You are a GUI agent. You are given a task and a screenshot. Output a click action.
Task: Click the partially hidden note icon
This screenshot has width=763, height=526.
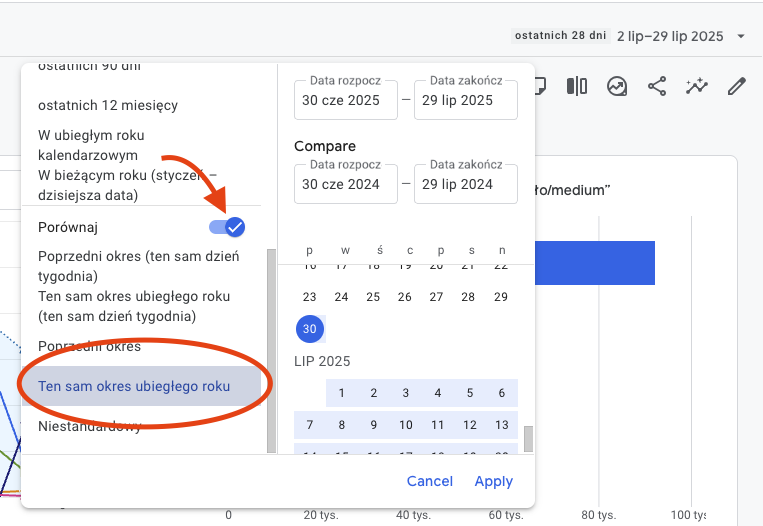point(541,87)
